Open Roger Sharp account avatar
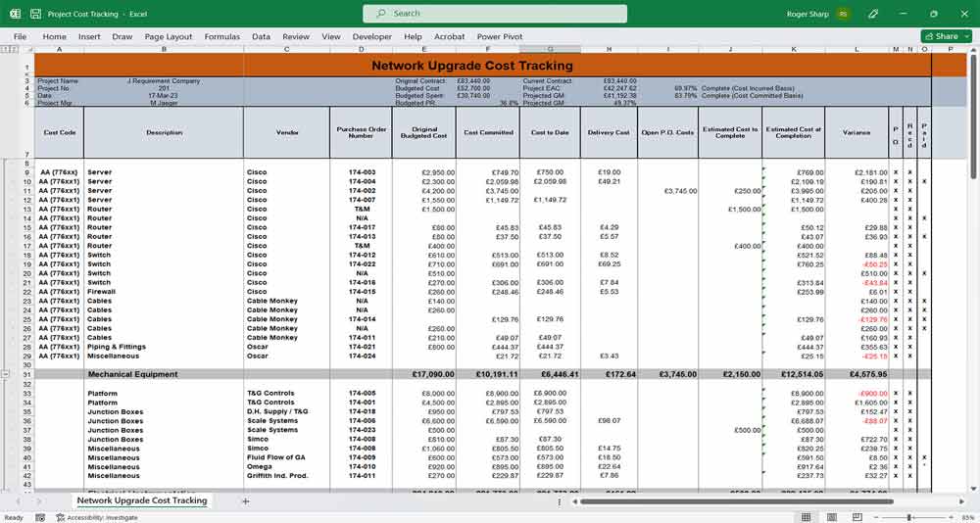The height and width of the screenshot is (523, 980). 843,14
